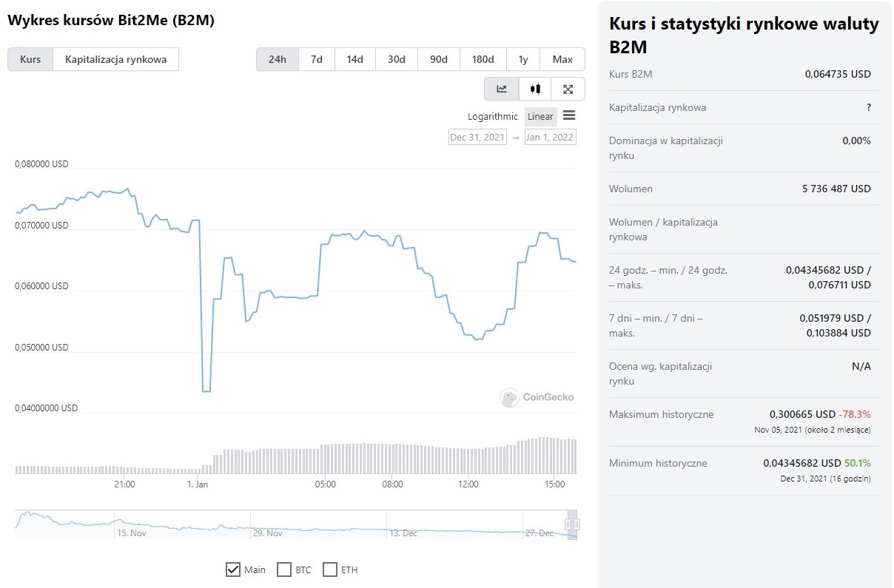The image size is (894, 588).
Task: Open chart in fullscreen mode icon
Action: pos(568,89)
